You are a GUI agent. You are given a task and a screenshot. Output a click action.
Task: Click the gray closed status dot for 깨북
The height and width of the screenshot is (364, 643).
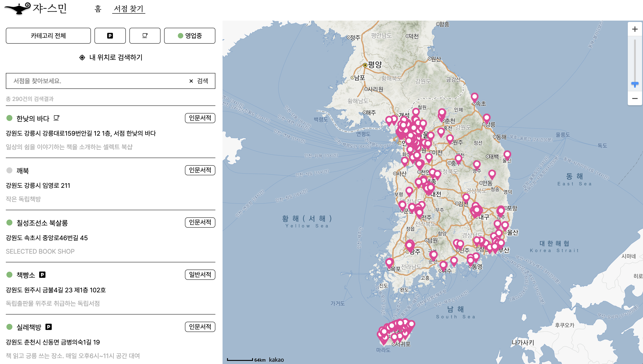click(9, 170)
